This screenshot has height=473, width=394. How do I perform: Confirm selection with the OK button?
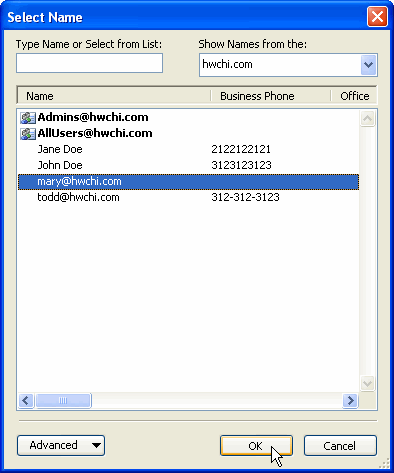pos(256,446)
